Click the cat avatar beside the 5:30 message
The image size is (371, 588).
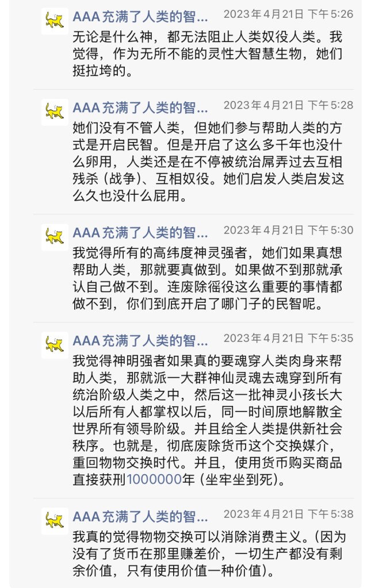point(55,237)
